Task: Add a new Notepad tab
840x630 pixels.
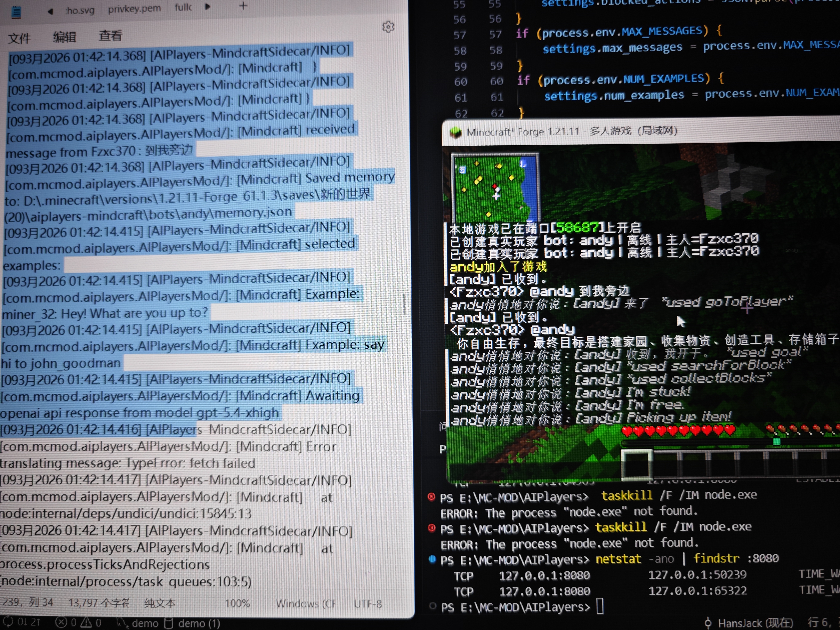Action: coord(243,6)
